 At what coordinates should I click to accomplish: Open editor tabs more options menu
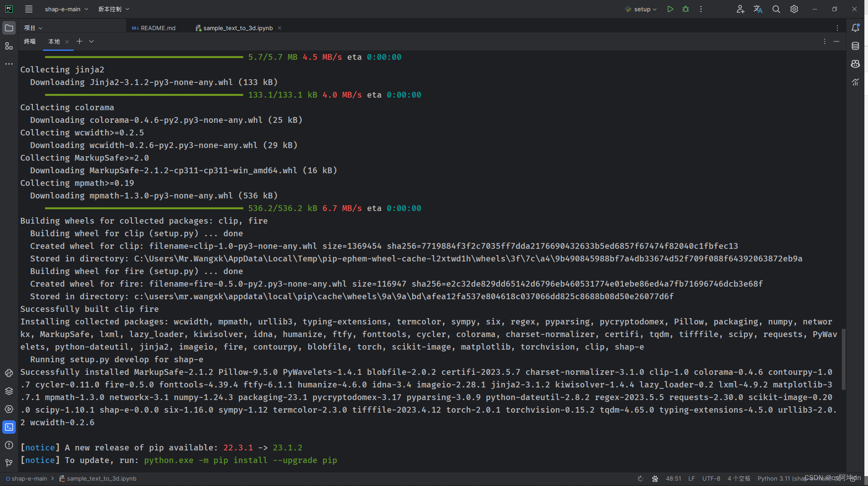click(x=837, y=28)
